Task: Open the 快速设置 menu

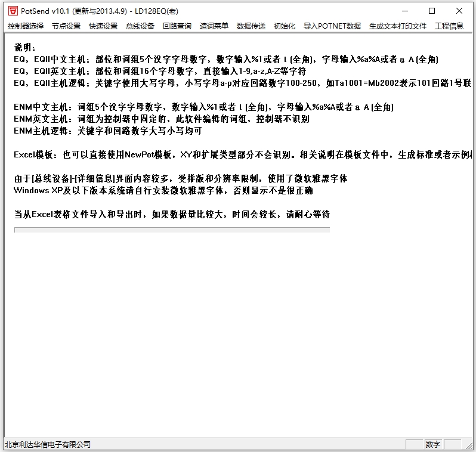Action: (x=103, y=26)
